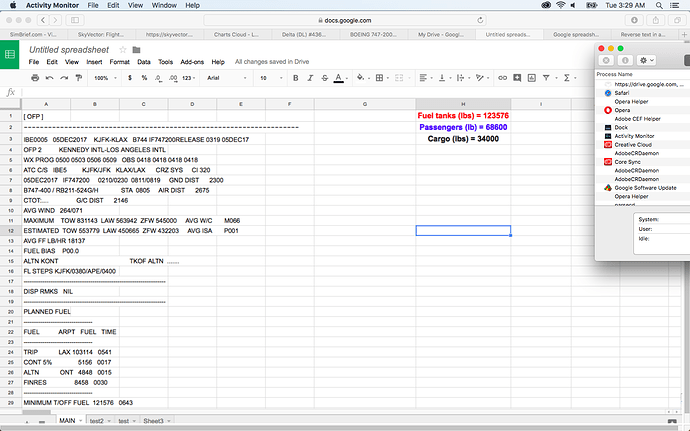Viewport: 690px width, 431px height.
Task: Format as percent with % icon
Action: pos(144,78)
